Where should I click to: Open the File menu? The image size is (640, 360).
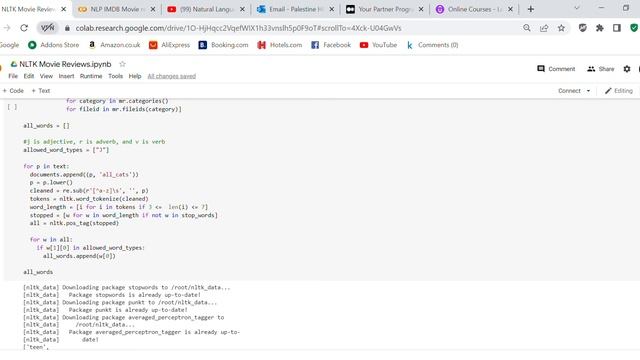pyautogui.click(x=13, y=76)
